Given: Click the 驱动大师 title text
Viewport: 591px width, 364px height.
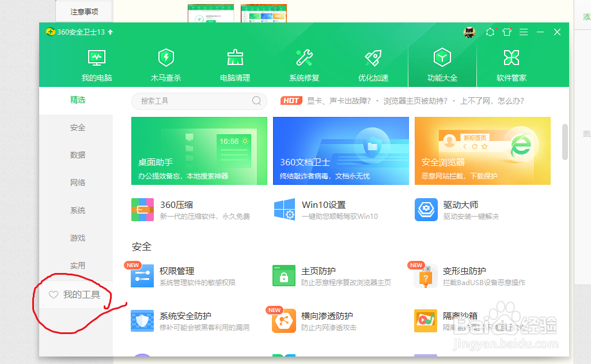Looking at the screenshot, I should point(461,204).
